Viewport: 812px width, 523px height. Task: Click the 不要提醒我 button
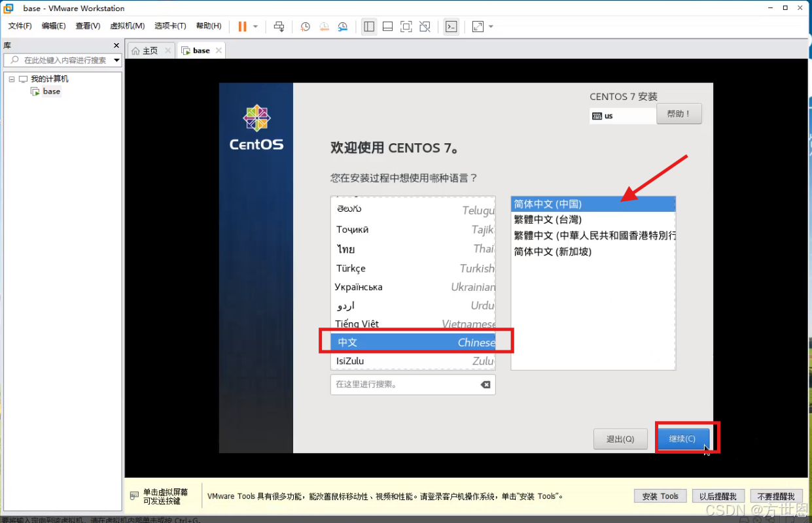[x=776, y=496]
